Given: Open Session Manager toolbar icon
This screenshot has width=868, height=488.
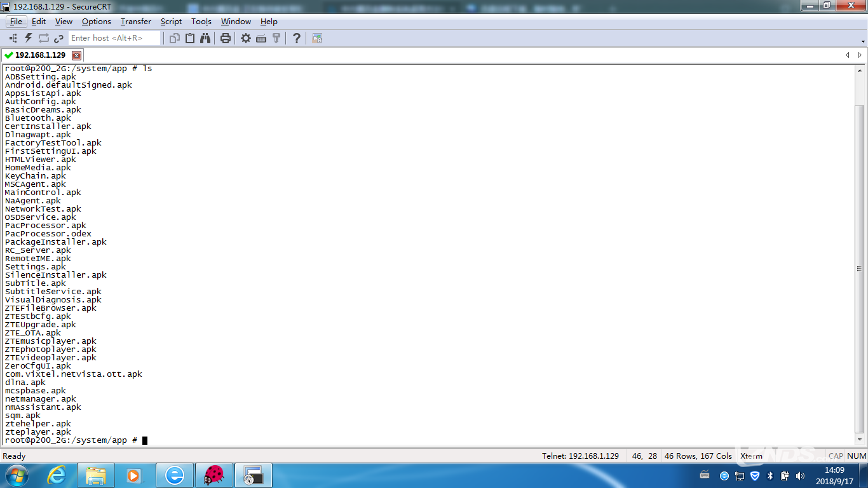Looking at the screenshot, I should (x=13, y=38).
